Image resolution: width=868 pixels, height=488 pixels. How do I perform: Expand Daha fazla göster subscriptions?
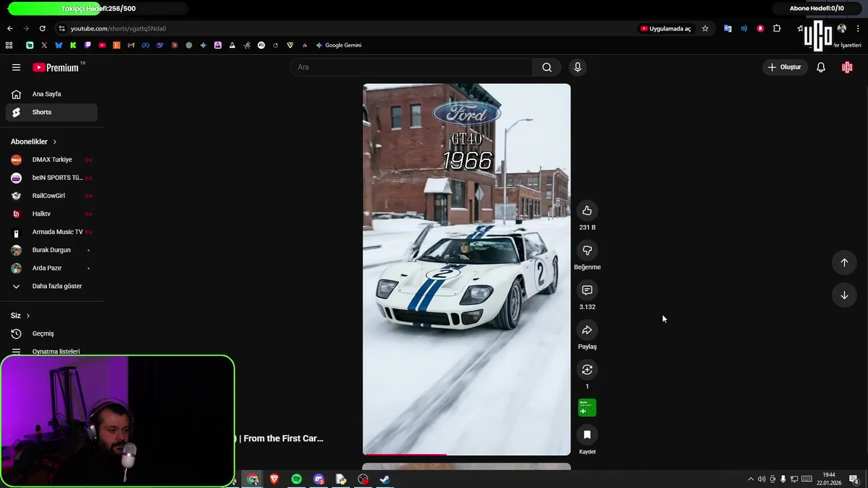tap(52, 286)
